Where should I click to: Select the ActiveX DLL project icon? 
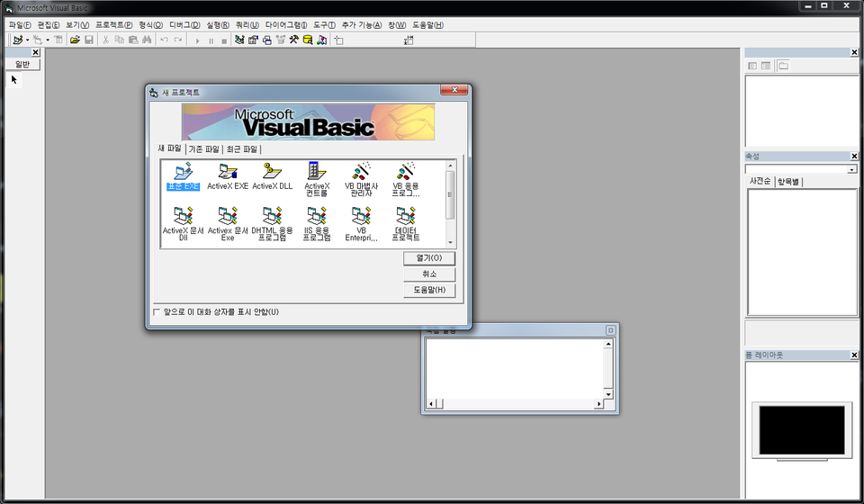pos(272,176)
